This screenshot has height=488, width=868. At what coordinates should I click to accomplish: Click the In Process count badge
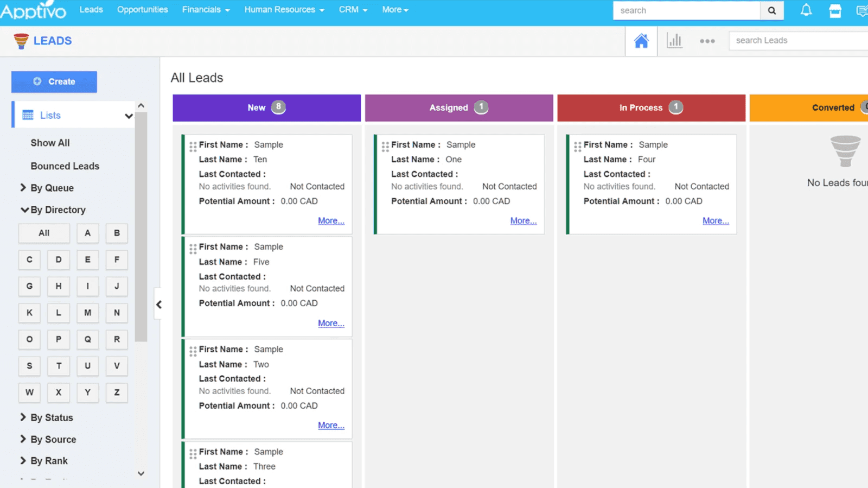pyautogui.click(x=675, y=107)
